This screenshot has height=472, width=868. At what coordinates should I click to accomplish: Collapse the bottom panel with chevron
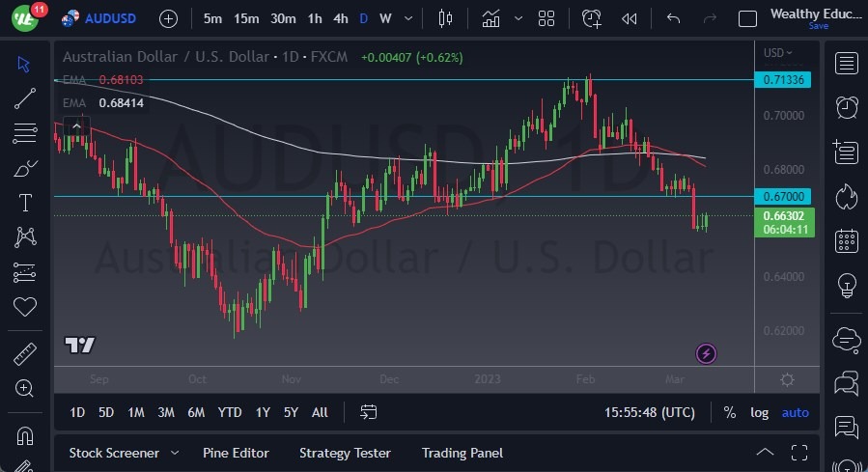click(765, 452)
